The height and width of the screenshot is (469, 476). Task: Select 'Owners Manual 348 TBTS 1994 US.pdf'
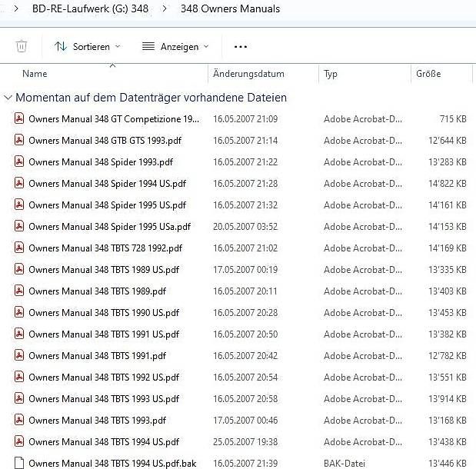tap(104, 442)
